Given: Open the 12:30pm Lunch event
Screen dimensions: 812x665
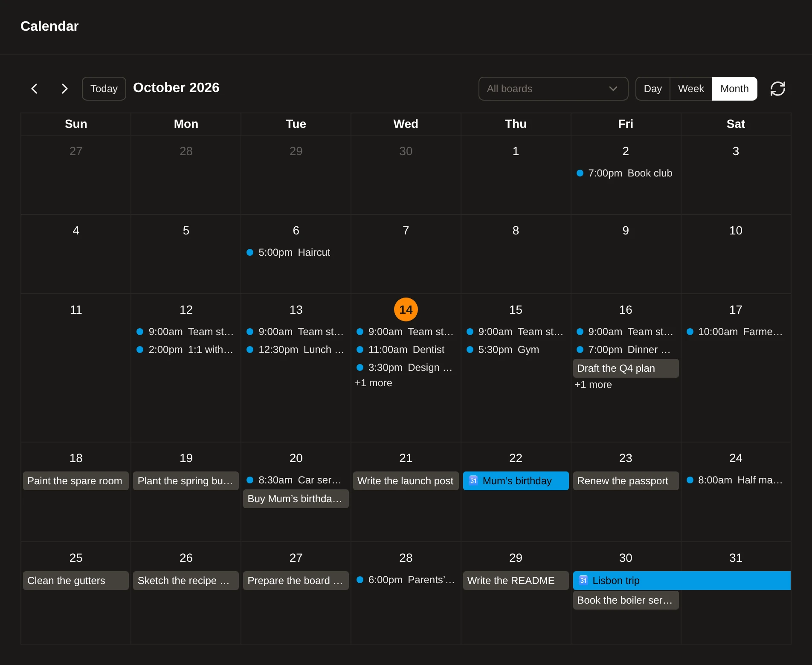Looking at the screenshot, I should coord(296,350).
